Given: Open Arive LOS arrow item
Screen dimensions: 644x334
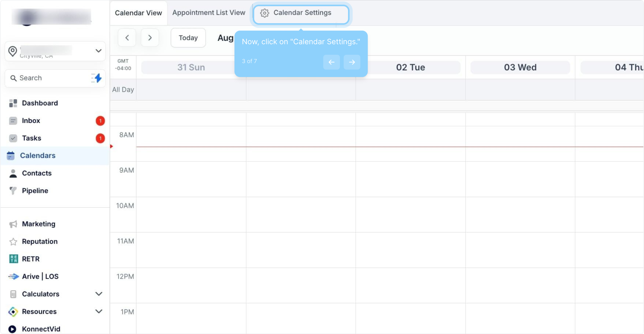Looking at the screenshot, I should tap(40, 276).
